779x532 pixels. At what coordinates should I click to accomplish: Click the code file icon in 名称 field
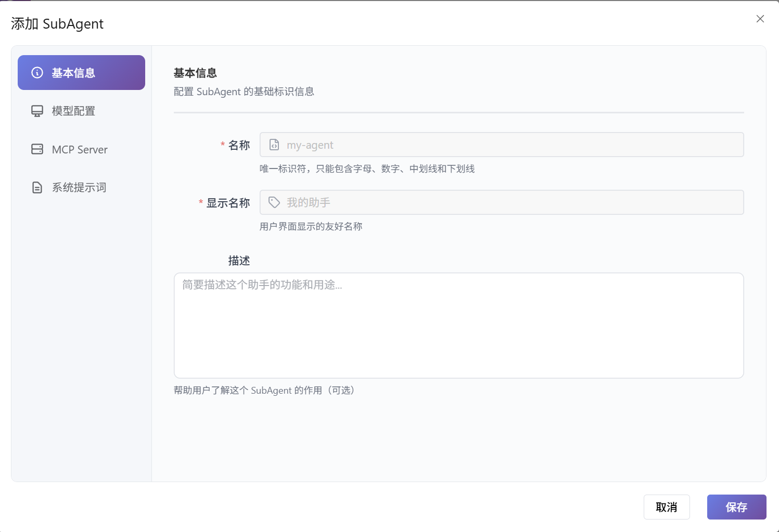[x=274, y=145]
